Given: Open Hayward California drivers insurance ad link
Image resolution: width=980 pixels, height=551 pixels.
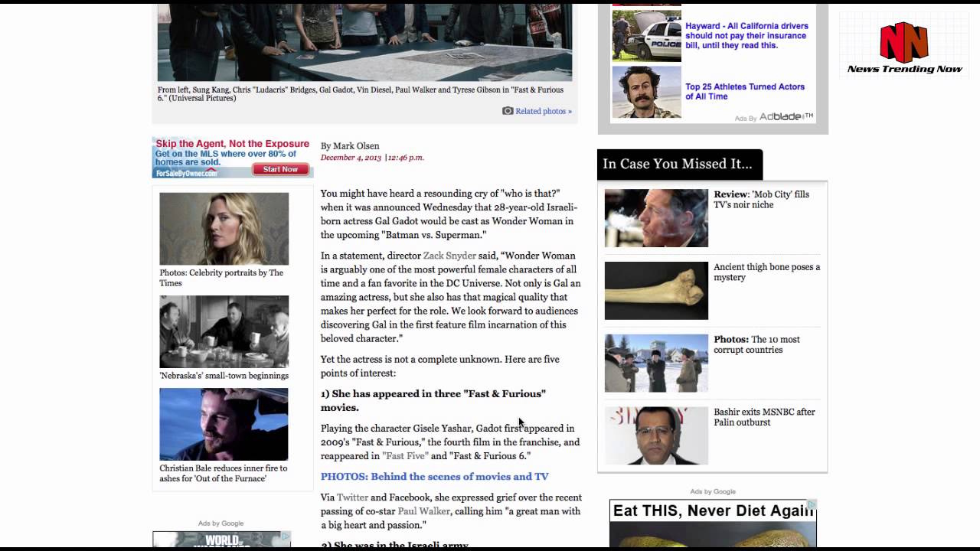Looking at the screenshot, I should click(x=746, y=36).
